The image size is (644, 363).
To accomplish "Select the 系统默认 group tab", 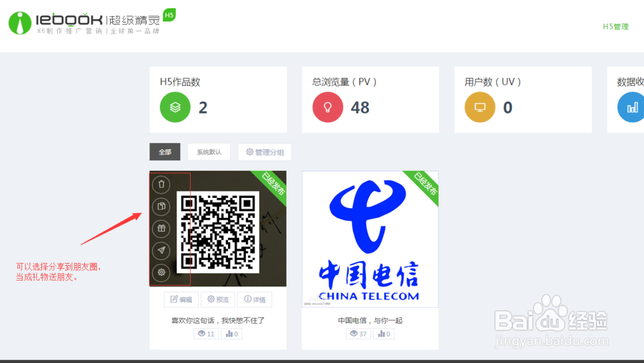I will click(x=209, y=152).
